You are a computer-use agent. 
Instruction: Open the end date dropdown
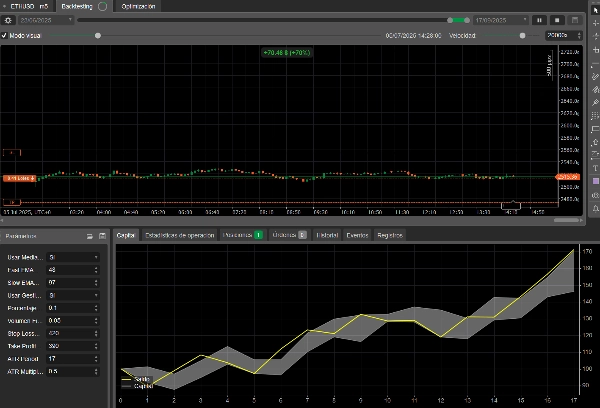click(x=502, y=19)
